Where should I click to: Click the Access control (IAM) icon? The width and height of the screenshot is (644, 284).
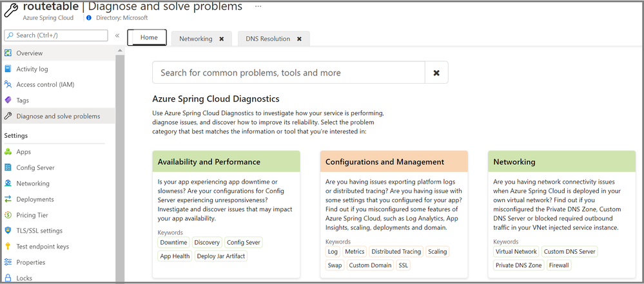[8, 84]
